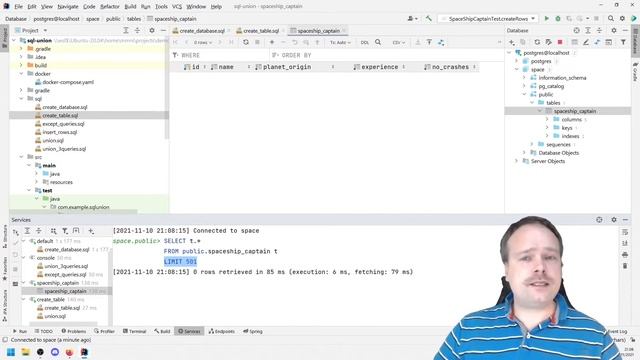Open the Refactor menu
Image resolution: width=640 pixels, height=360 pixels.
[110, 7]
